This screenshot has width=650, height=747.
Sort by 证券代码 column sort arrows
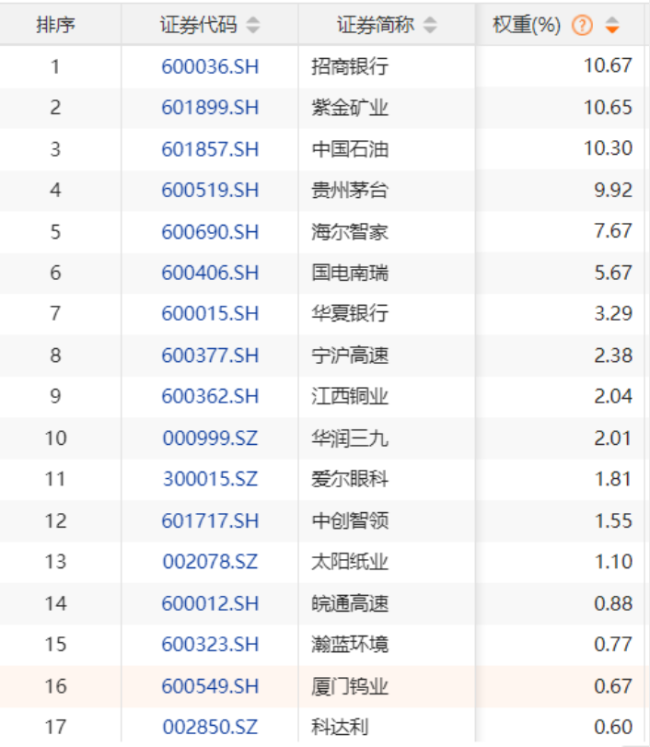point(253,25)
